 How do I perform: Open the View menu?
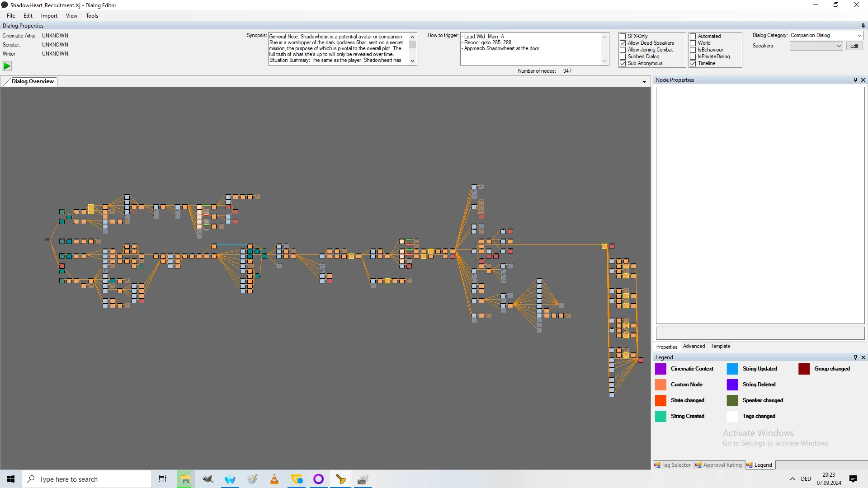(71, 15)
